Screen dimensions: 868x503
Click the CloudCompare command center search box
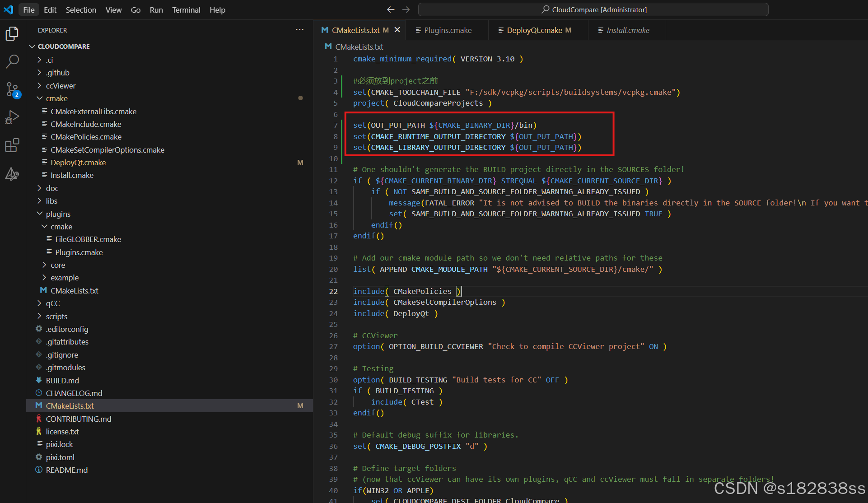pos(593,9)
